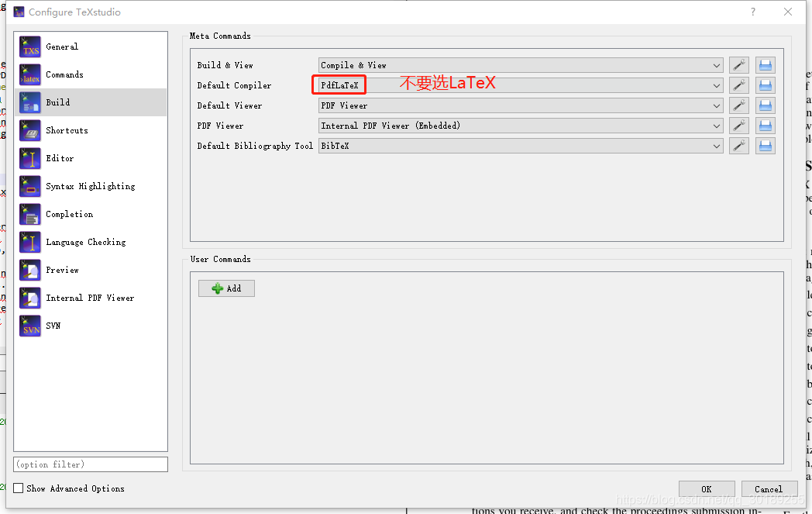The height and width of the screenshot is (514, 812).
Task: Confirm settings with OK button
Action: coord(707,489)
